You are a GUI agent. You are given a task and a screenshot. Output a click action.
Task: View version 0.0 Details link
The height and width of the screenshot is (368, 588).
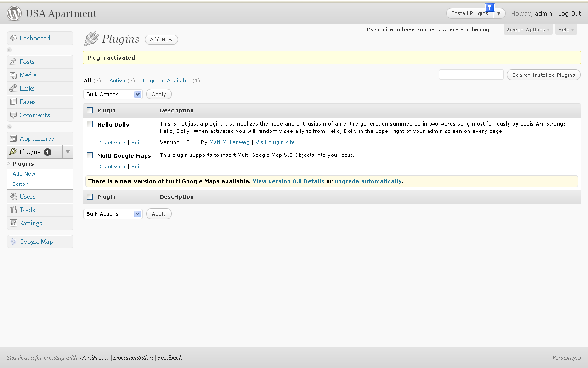288,181
